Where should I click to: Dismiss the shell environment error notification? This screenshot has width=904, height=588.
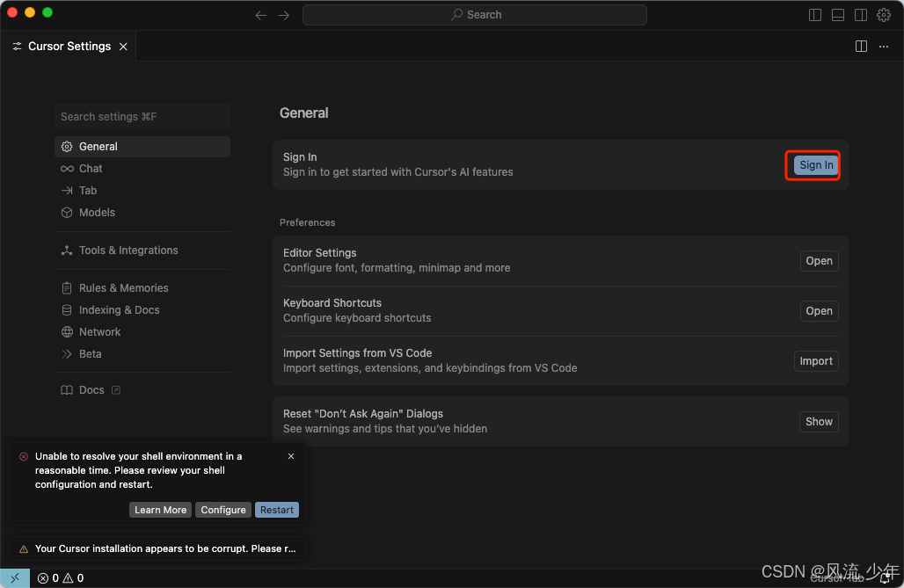(291, 456)
